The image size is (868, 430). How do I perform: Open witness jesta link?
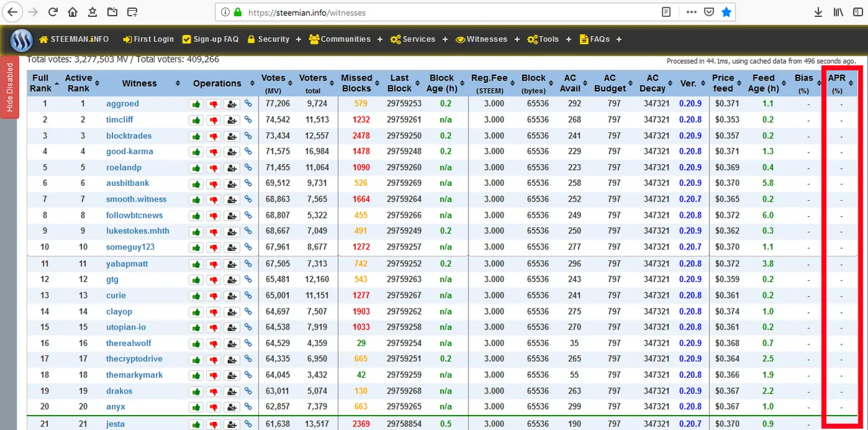(115, 424)
